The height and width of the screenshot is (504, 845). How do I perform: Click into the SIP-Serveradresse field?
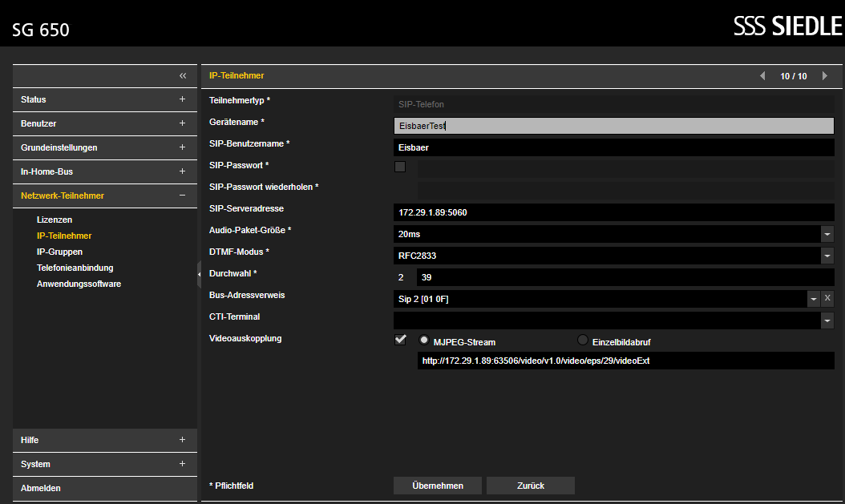click(614, 212)
